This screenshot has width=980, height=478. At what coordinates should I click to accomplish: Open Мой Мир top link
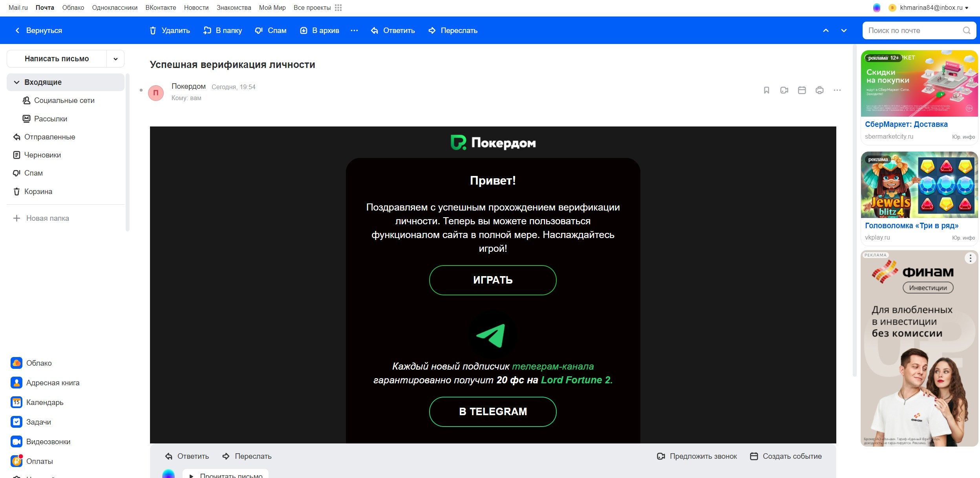click(x=272, y=7)
